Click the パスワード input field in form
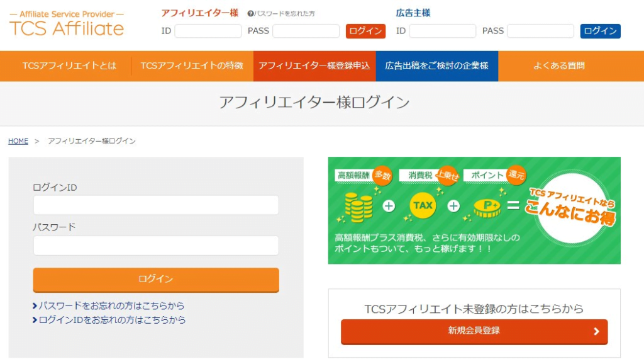 point(156,245)
